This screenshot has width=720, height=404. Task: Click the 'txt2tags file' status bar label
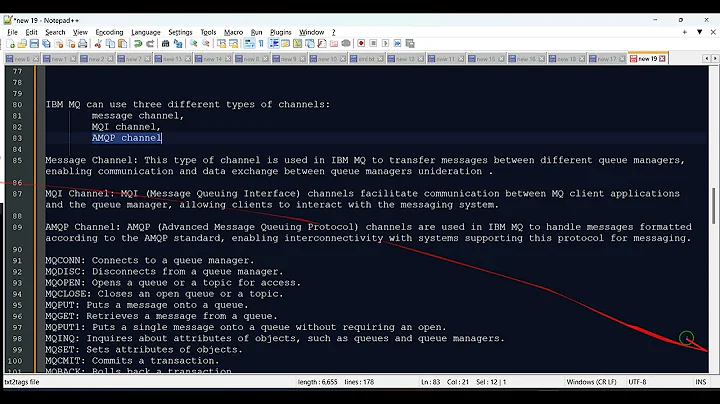(22, 382)
